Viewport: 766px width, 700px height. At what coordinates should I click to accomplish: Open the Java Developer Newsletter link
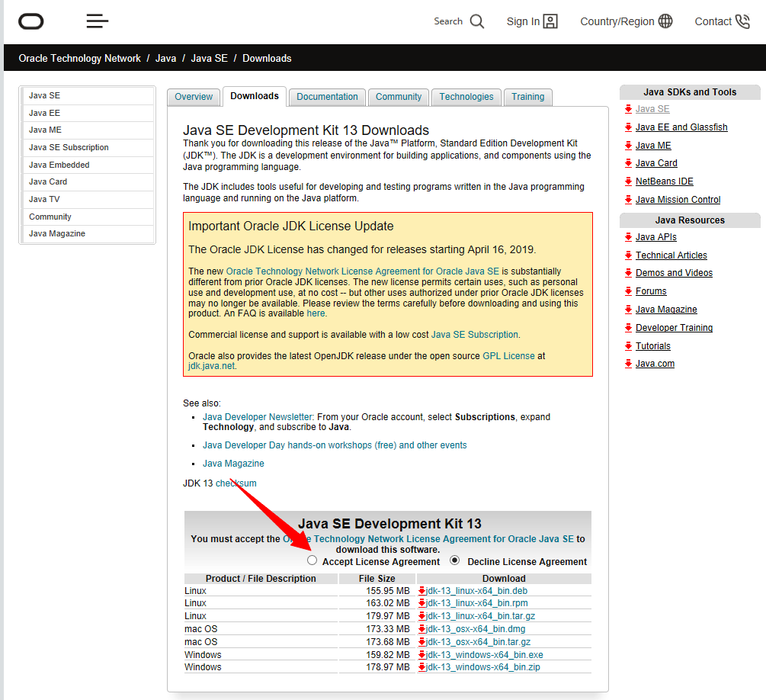click(258, 417)
